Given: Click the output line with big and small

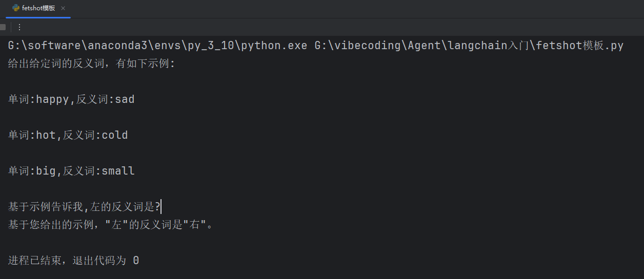Looking at the screenshot, I should [71, 171].
